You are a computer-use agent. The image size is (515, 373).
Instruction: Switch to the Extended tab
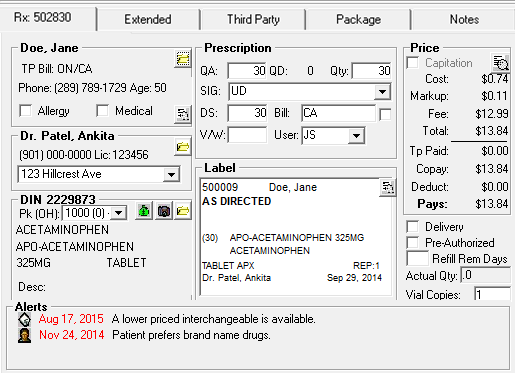148,19
